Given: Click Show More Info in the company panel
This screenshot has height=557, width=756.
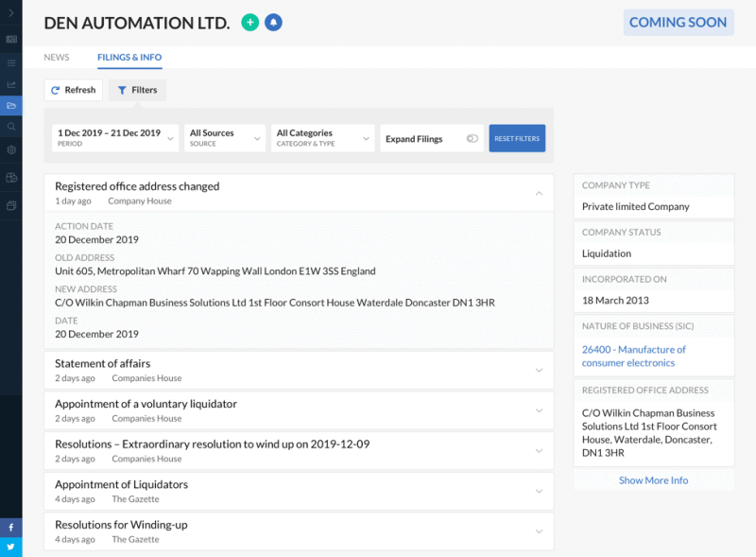Looking at the screenshot, I should click(653, 479).
